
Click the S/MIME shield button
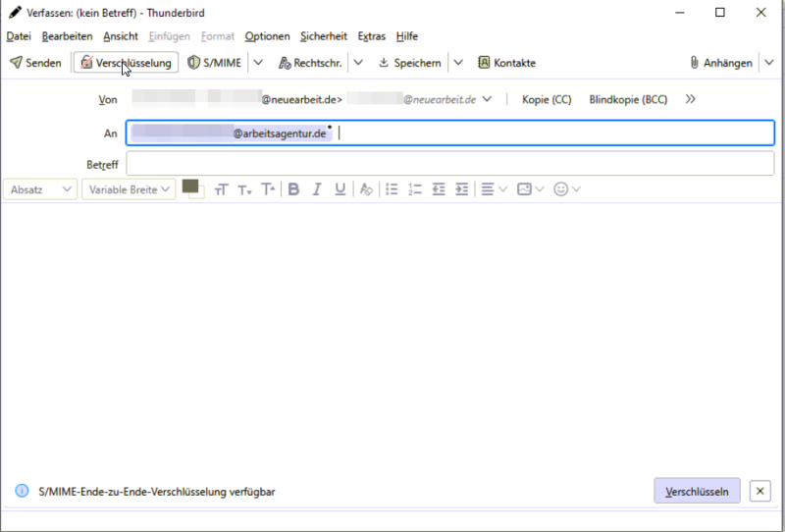(214, 63)
